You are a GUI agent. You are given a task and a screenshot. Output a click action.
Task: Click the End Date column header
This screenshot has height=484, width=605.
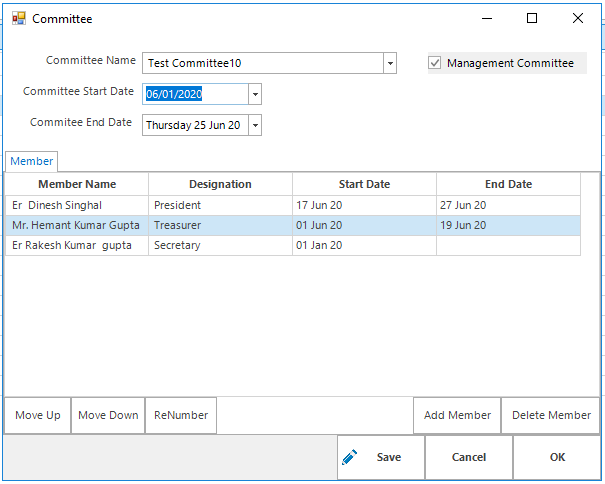pos(508,184)
